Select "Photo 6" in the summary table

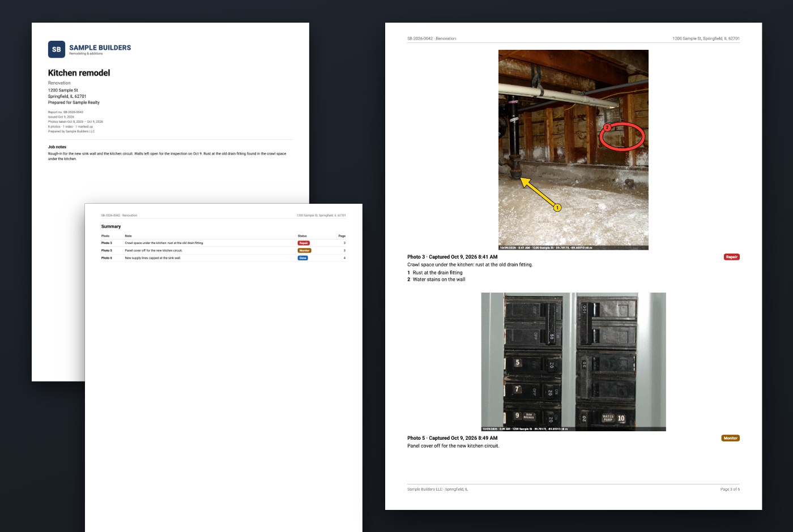pyautogui.click(x=106, y=258)
